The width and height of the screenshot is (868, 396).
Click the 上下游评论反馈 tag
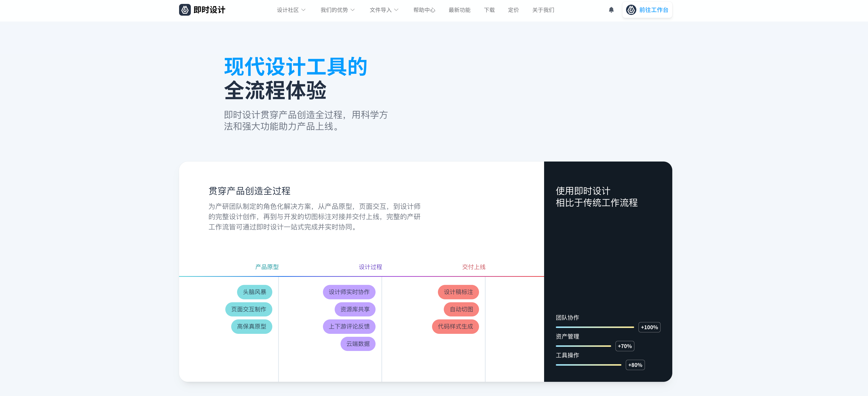[x=349, y=326]
